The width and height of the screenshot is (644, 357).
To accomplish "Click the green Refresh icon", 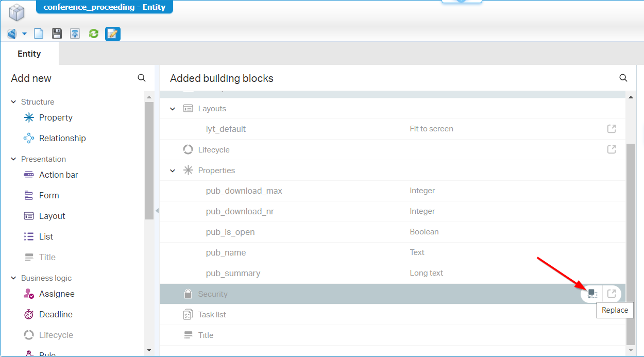I will [94, 34].
